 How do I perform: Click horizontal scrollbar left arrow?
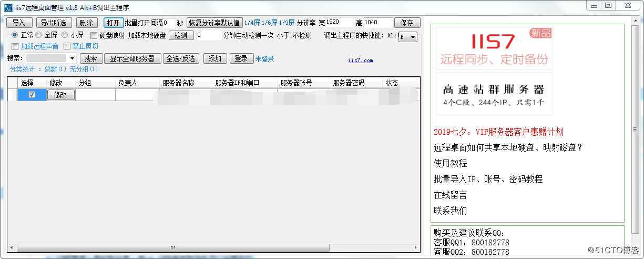pyautogui.click(x=11, y=247)
